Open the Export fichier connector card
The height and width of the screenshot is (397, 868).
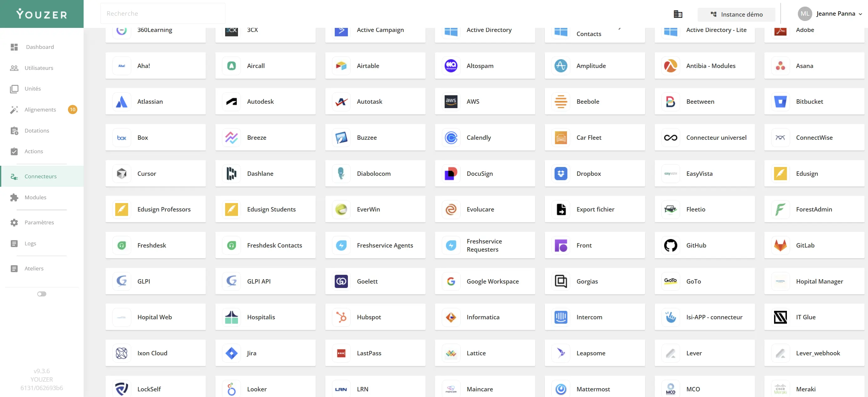click(x=595, y=209)
